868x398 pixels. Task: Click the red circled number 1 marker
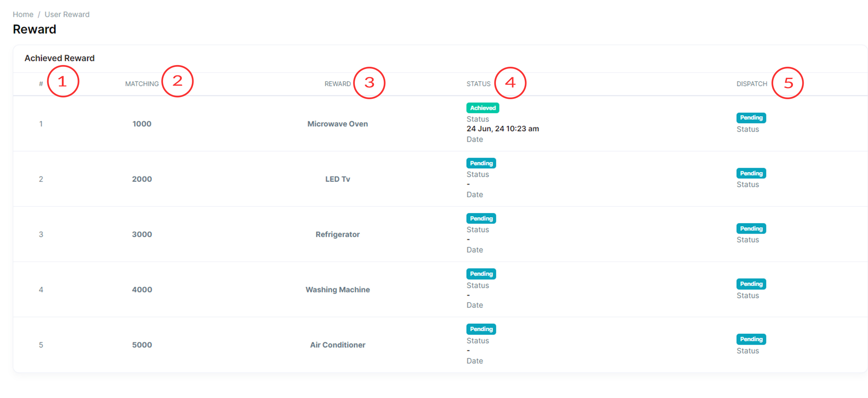tap(63, 82)
